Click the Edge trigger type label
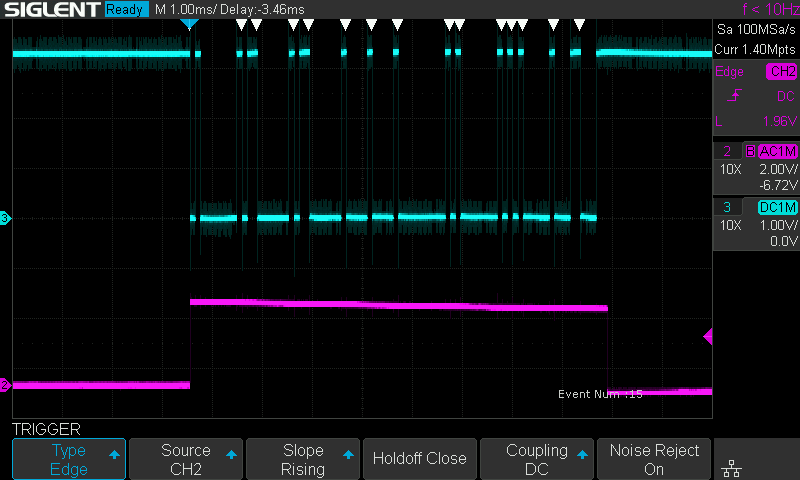Image resolution: width=800 pixels, height=480 pixels. click(729, 71)
